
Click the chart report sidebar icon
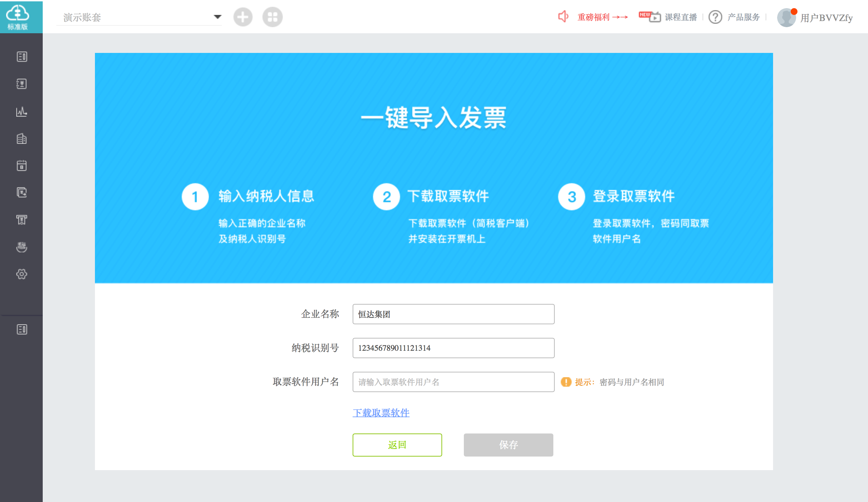point(21,111)
